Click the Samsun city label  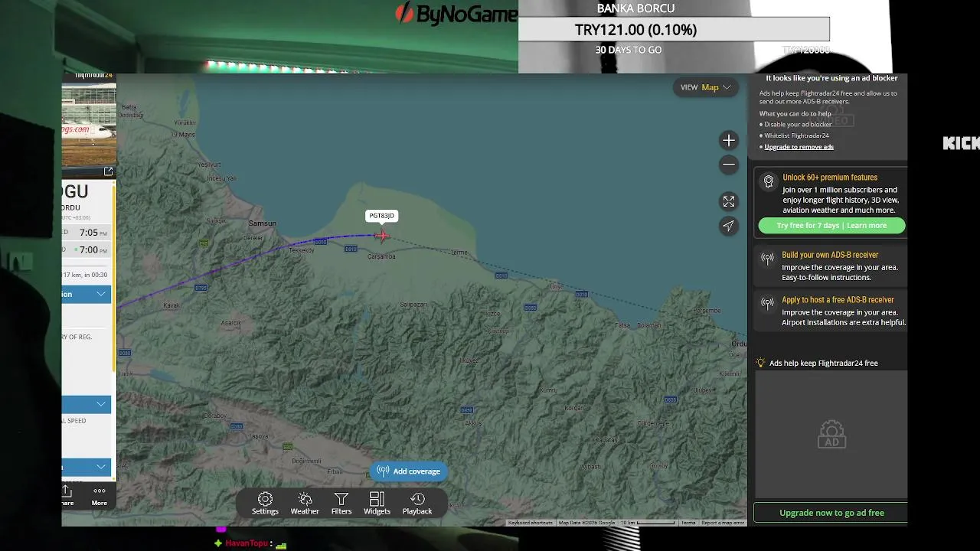coord(263,223)
